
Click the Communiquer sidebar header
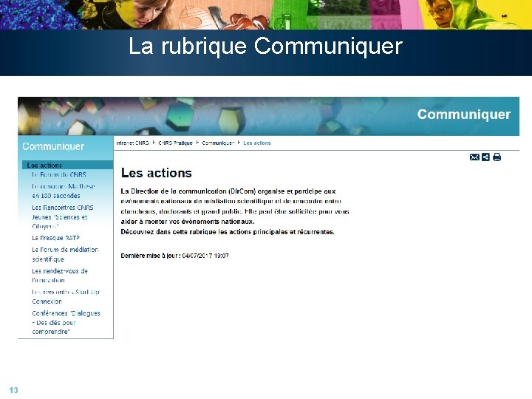click(x=53, y=146)
